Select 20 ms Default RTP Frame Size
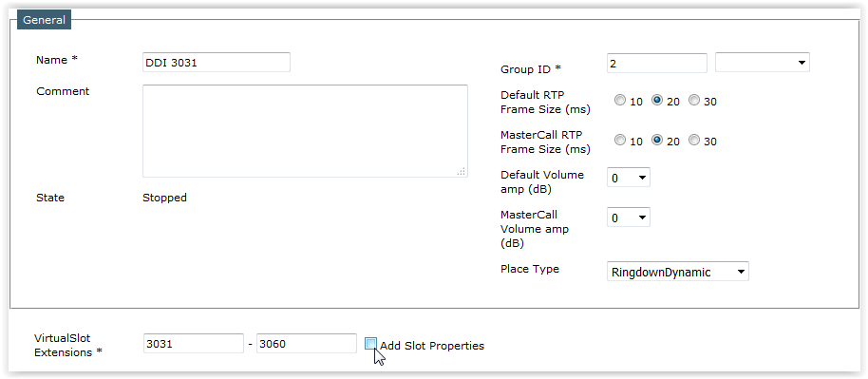The image size is (868, 379). point(657,101)
